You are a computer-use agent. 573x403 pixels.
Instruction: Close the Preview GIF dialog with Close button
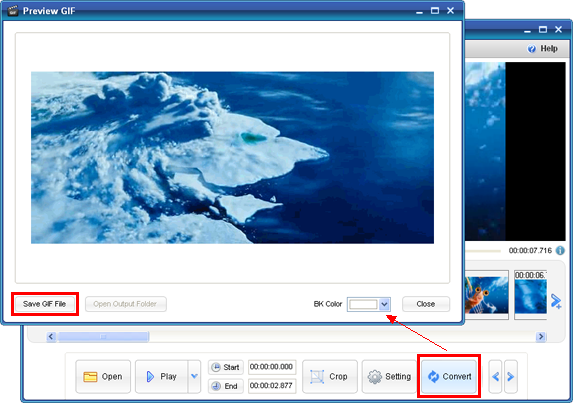[426, 304]
